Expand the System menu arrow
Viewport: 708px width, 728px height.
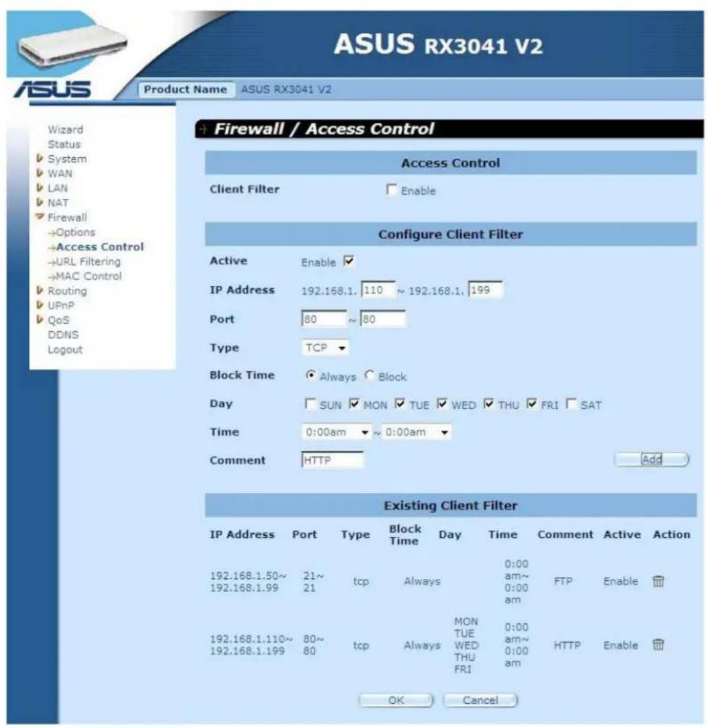click(40, 158)
